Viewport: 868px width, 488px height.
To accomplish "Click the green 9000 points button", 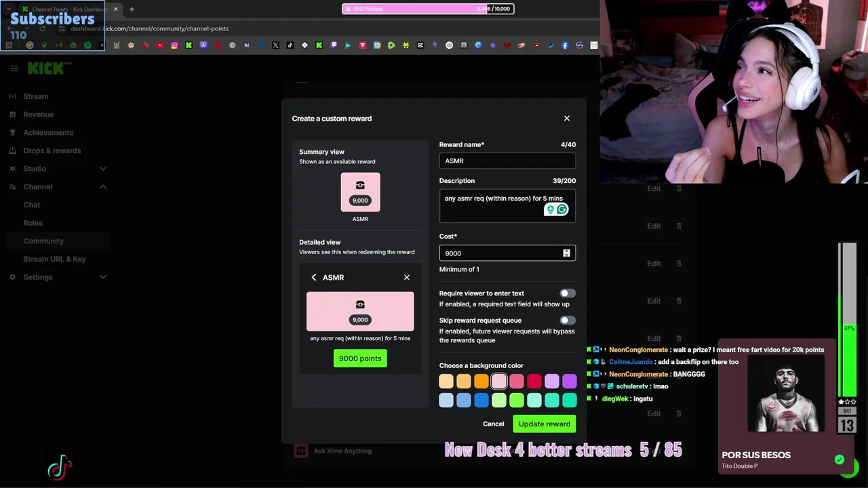I will [360, 358].
